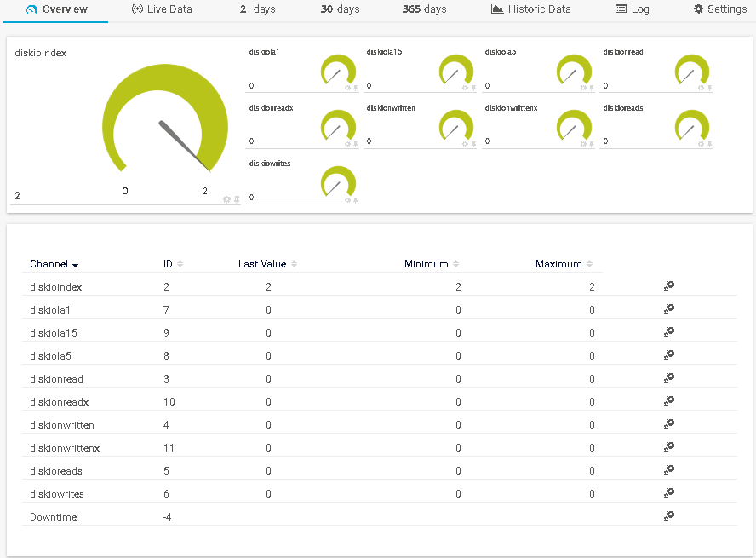The image size is (756, 558).
Task: Click the small gear under the large diskioindex gauge
Action: point(226,199)
